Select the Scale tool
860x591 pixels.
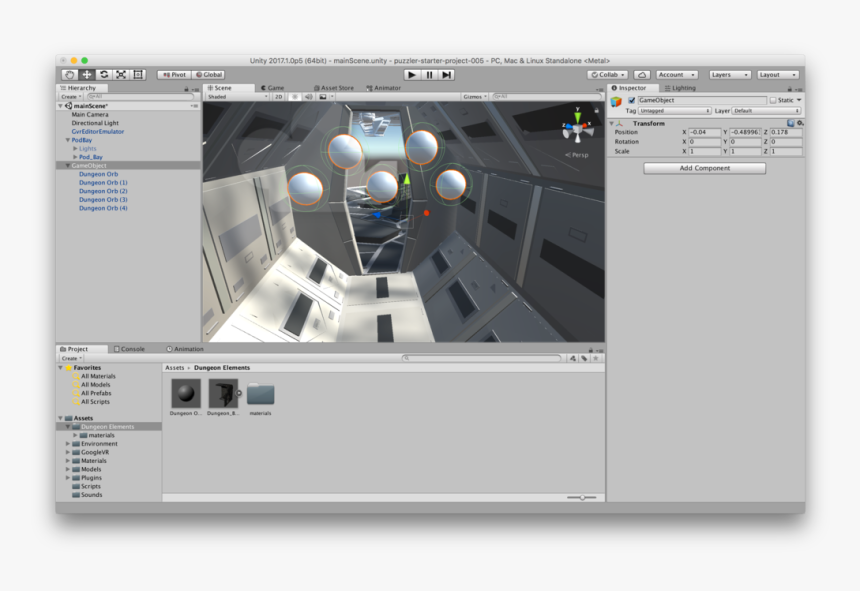pyautogui.click(x=121, y=74)
